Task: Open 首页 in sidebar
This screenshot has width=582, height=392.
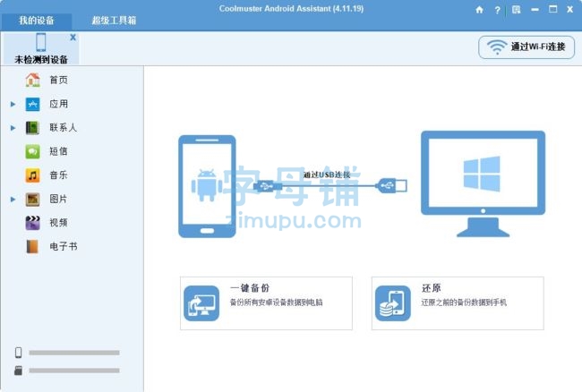Action: pos(58,80)
